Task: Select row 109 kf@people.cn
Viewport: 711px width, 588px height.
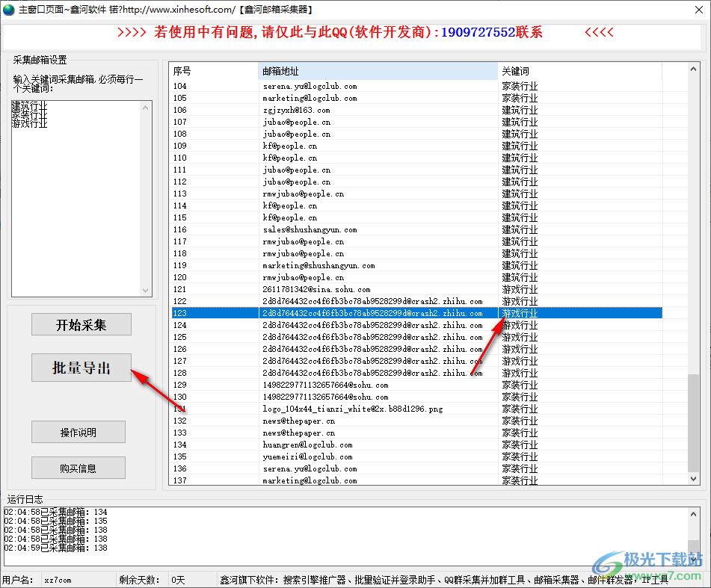Action: 416,146
